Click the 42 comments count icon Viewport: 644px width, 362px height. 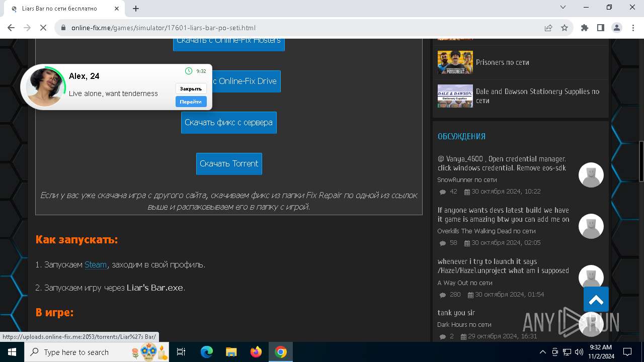(x=443, y=192)
